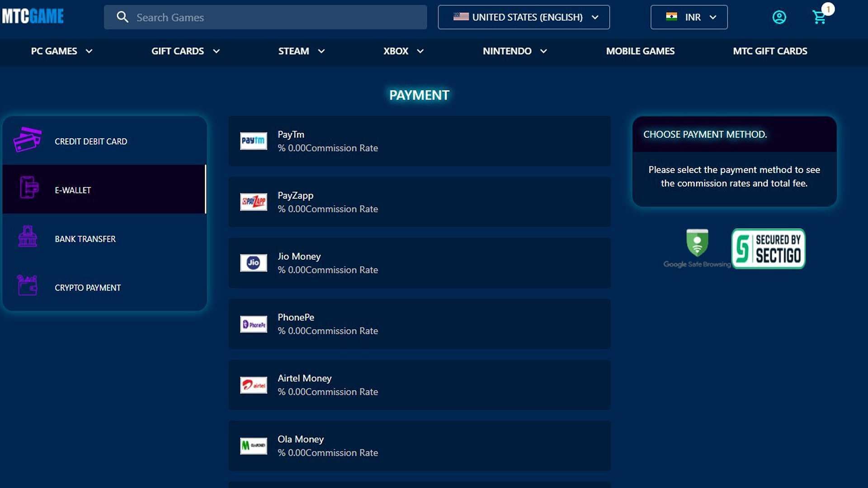Viewport: 868px width, 488px height.
Task: Click the search magnifier icon
Action: point(123,17)
